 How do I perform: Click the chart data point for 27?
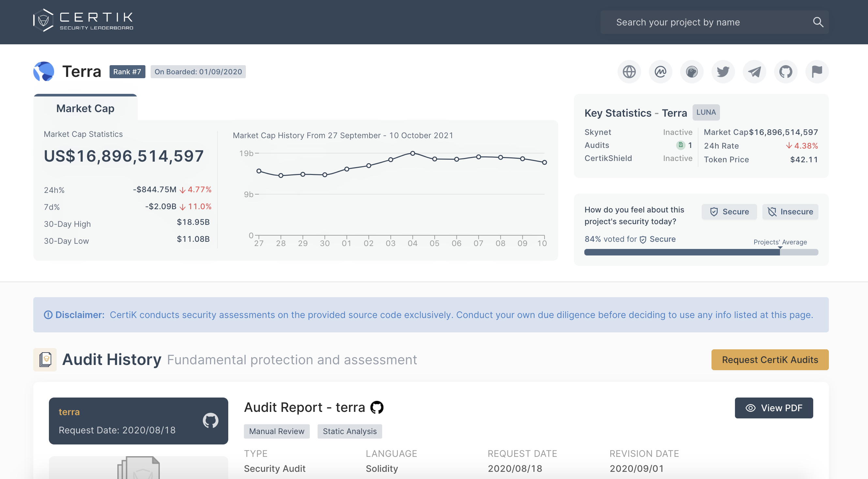pos(259,171)
